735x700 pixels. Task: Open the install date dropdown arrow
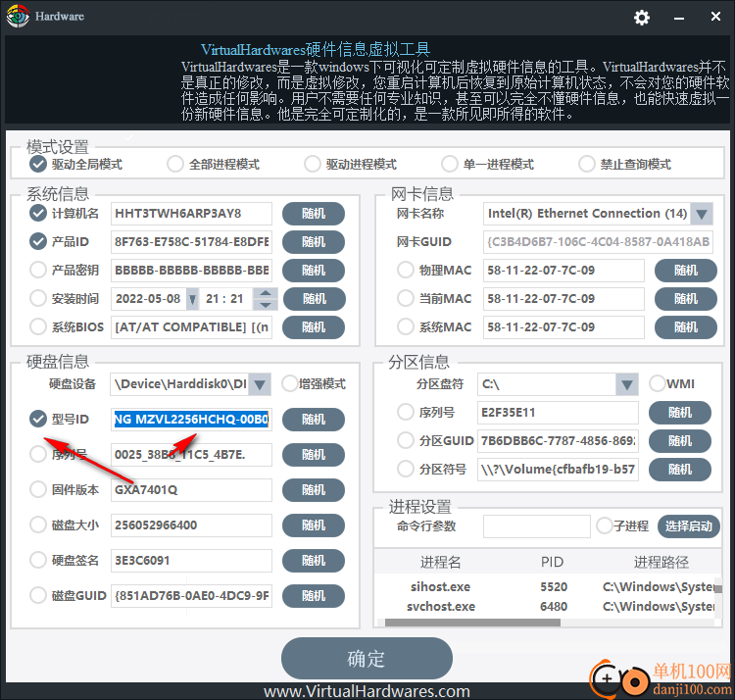click(192, 299)
